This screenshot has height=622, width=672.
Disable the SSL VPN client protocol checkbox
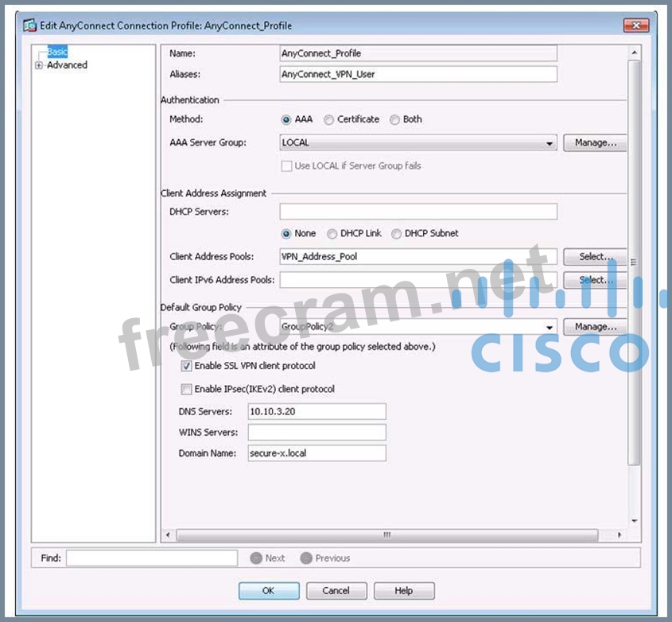[187, 367]
